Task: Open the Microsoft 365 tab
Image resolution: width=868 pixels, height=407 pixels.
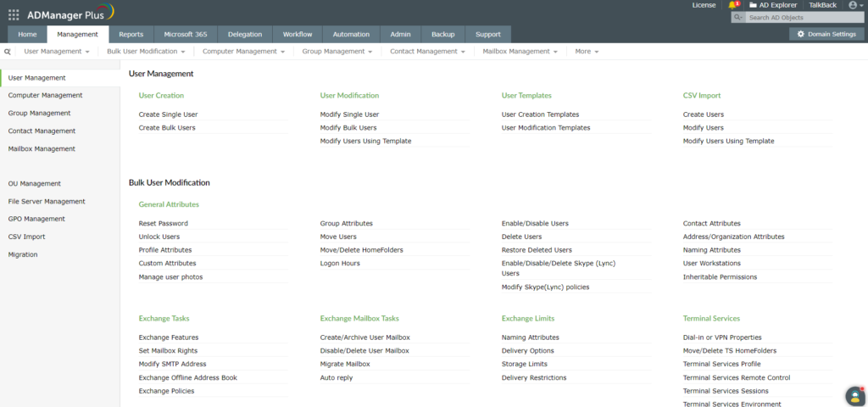Action: click(186, 34)
